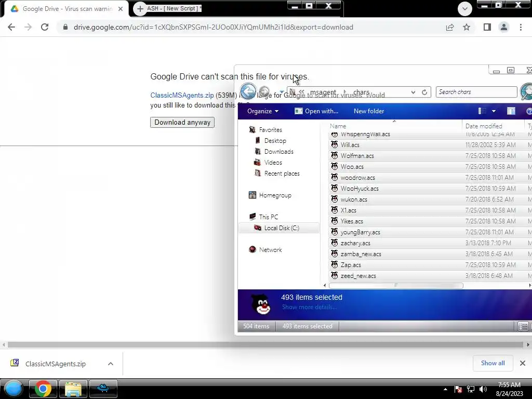The image size is (532, 399).
Task: Open Chrome from the taskbar
Action: (43, 389)
